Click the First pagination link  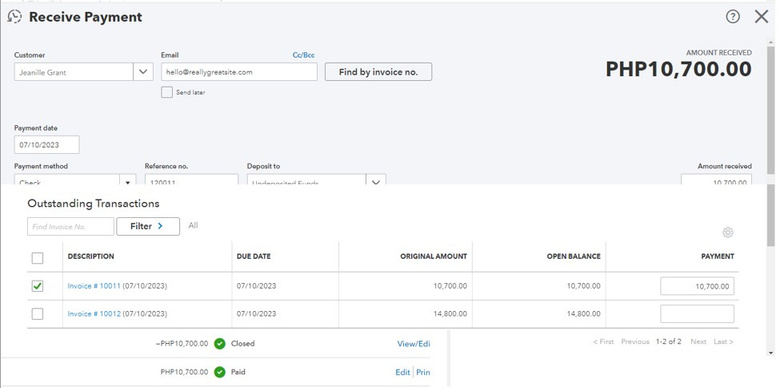[604, 342]
